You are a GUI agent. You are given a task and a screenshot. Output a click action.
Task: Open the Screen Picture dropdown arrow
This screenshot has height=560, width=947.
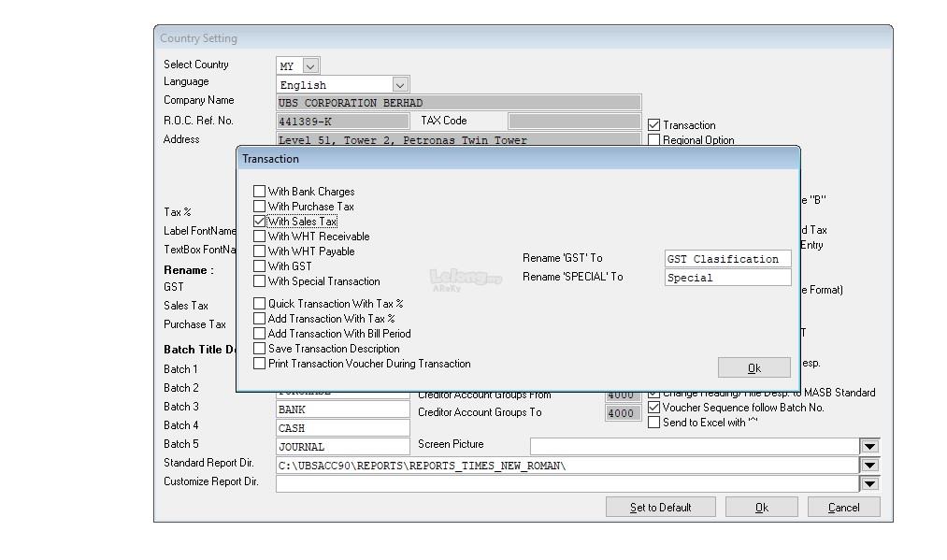pos(869,447)
